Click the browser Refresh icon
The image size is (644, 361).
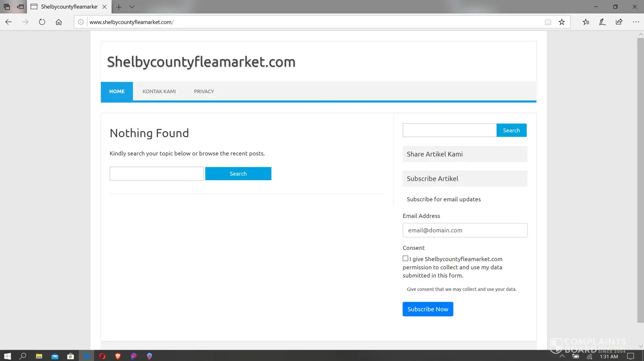pos(42,22)
